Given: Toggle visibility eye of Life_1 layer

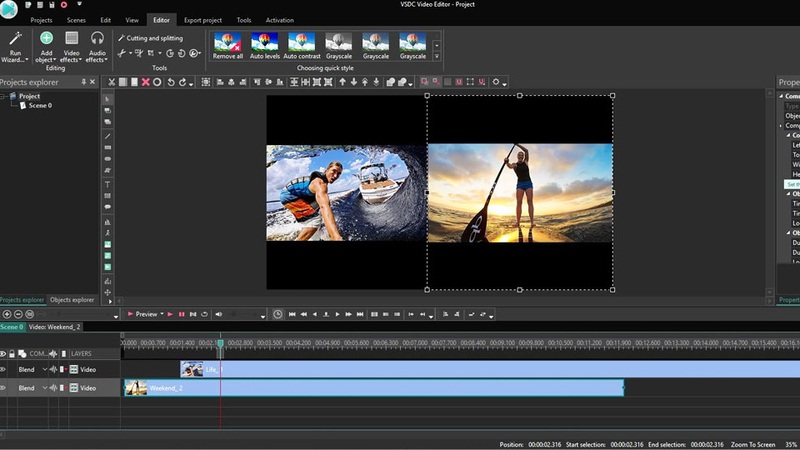Looking at the screenshot, I should (x=4, y=369).
